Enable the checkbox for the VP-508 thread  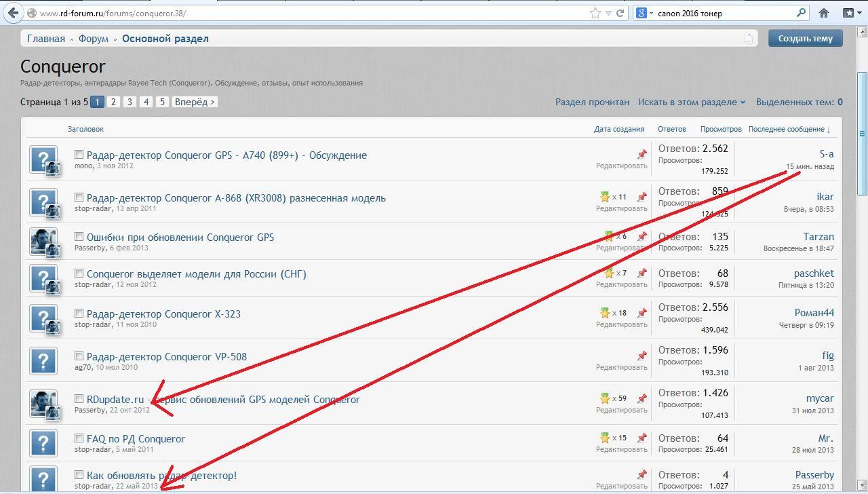coord(79,356)
